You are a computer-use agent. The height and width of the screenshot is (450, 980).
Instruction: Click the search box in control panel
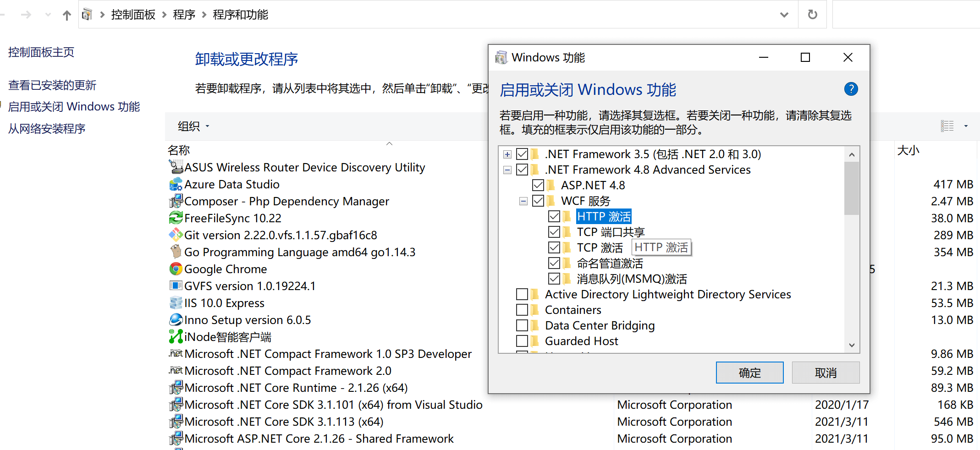click(x=906, y=15)
